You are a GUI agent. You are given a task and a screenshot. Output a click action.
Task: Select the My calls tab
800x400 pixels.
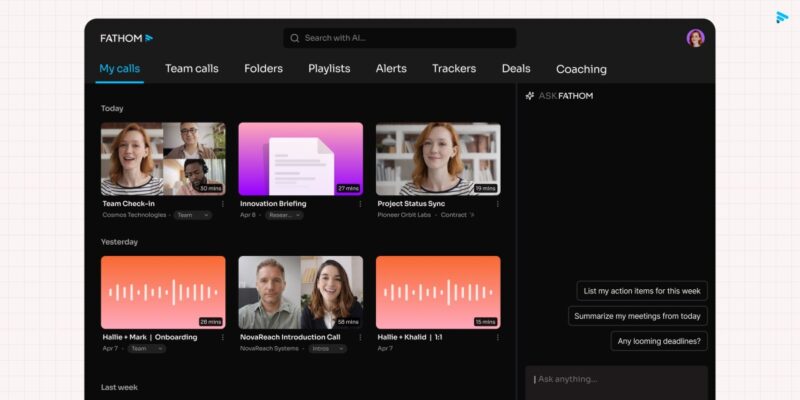[x=119, y=69]
